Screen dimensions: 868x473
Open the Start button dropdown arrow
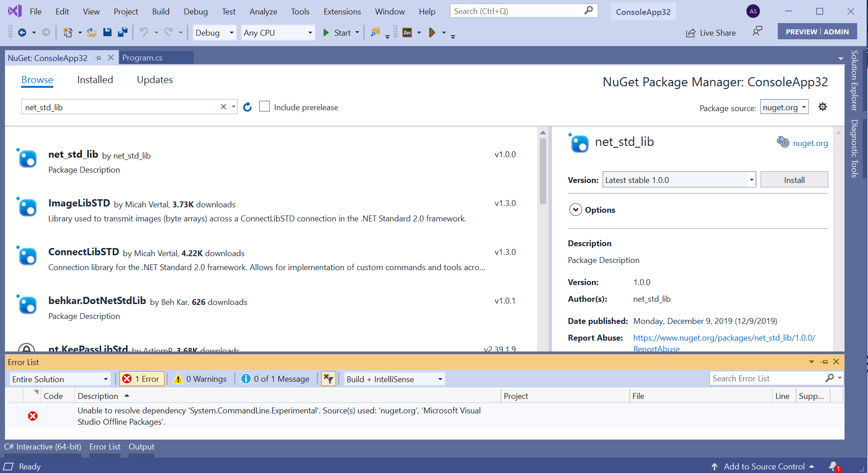[x=357, y=33]
